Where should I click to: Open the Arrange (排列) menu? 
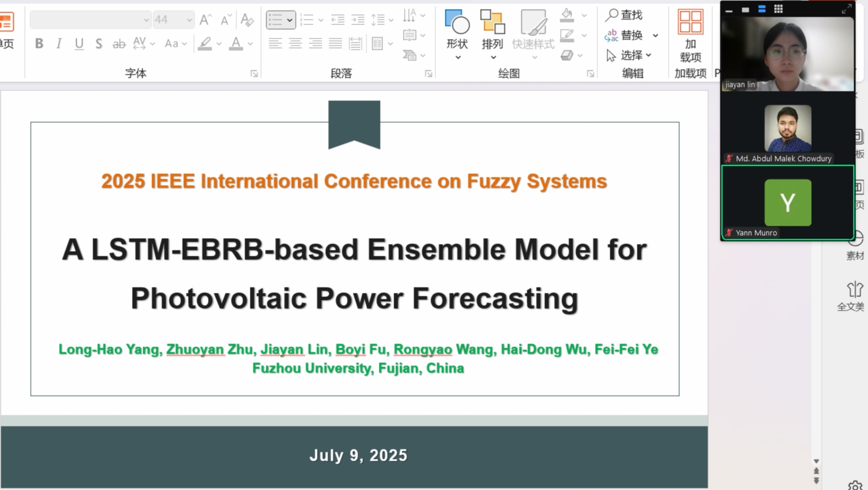(493, 35)
